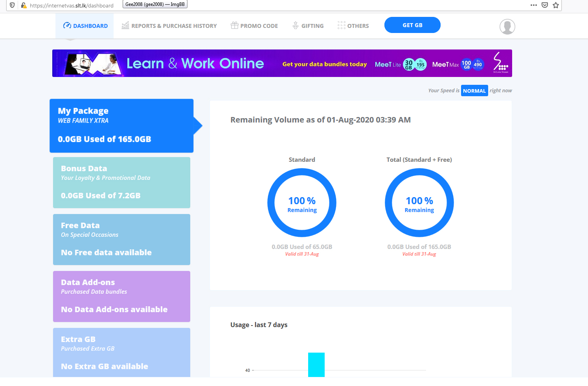Go to the Promo Code tab

[x=254, y=26]
